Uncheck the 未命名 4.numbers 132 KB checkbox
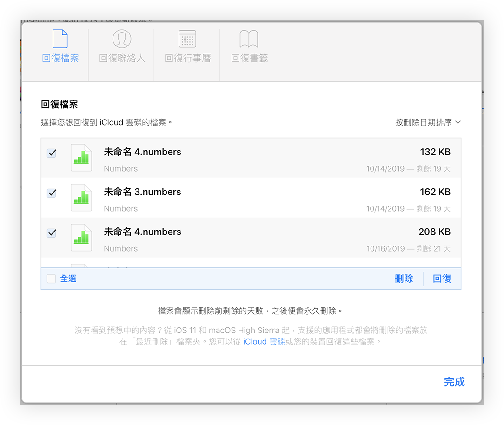This screenshot has height=425, width=504. (52, 153)
